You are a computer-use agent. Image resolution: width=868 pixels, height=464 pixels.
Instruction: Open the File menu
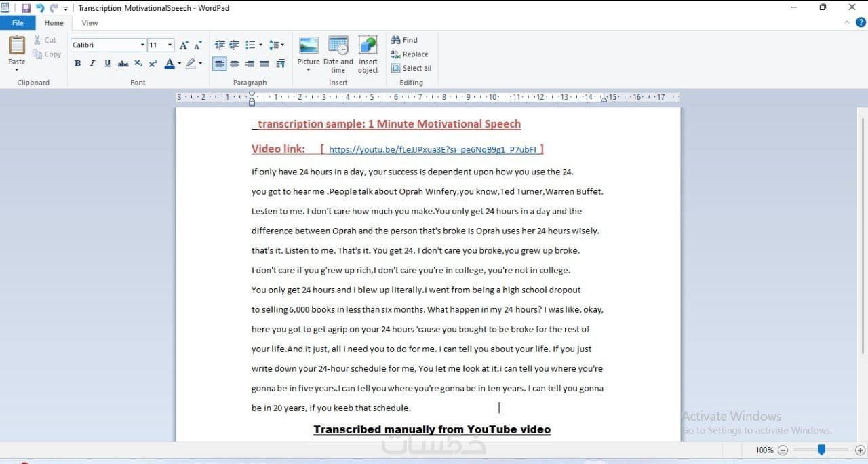18,23
